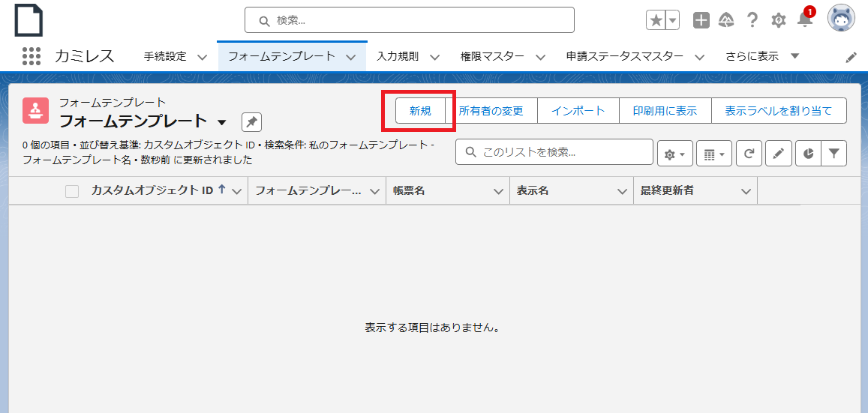Open the 申請ステータスマスター tab
868x413 pixels.
click(x=624, y=56)
